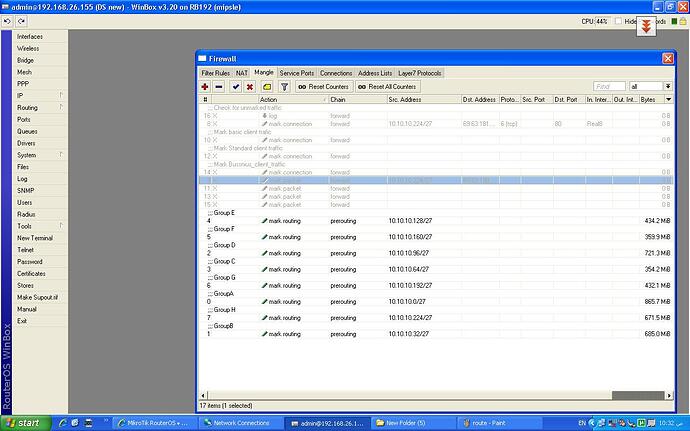690x431 pixels.
Task: Open Wireless from sidebar menu
Action: (40, 48)
